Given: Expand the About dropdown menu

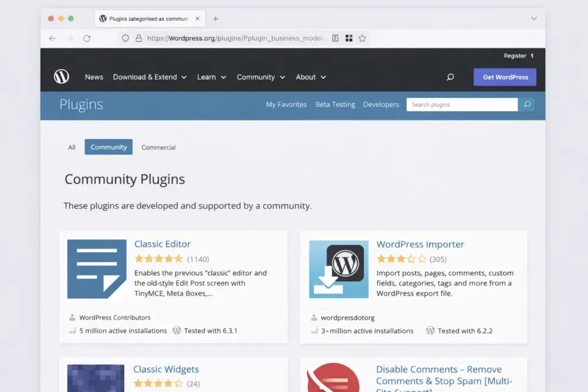Looking at the screenshot, I should pyautogui.click(x=311, y=77).
